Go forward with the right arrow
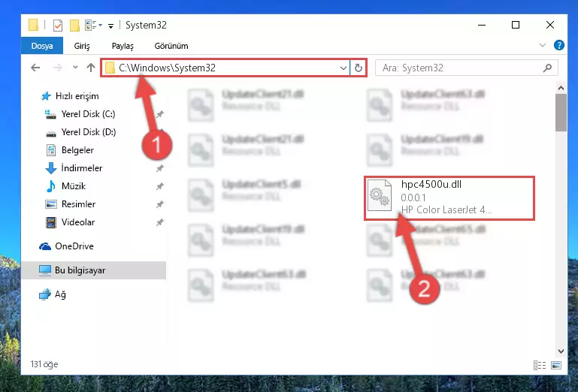Screen dimensions: 578x392 coord(58,68)
